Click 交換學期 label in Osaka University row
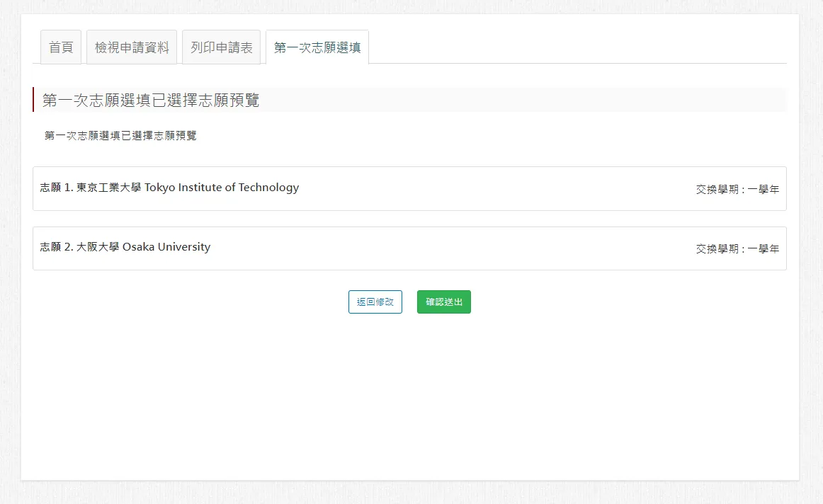 [x=737, y=248]
